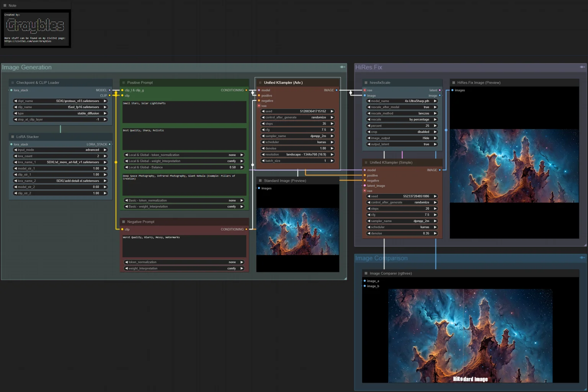Click CLIP output port on Checkpoint & CLIP Loader
Screen dimensions: 588x392
109,95
